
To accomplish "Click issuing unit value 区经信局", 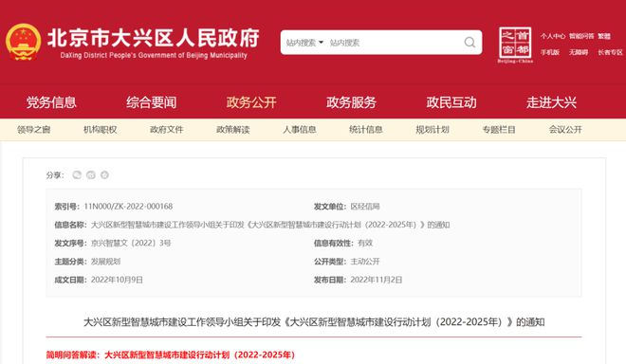I will [365, 207].
